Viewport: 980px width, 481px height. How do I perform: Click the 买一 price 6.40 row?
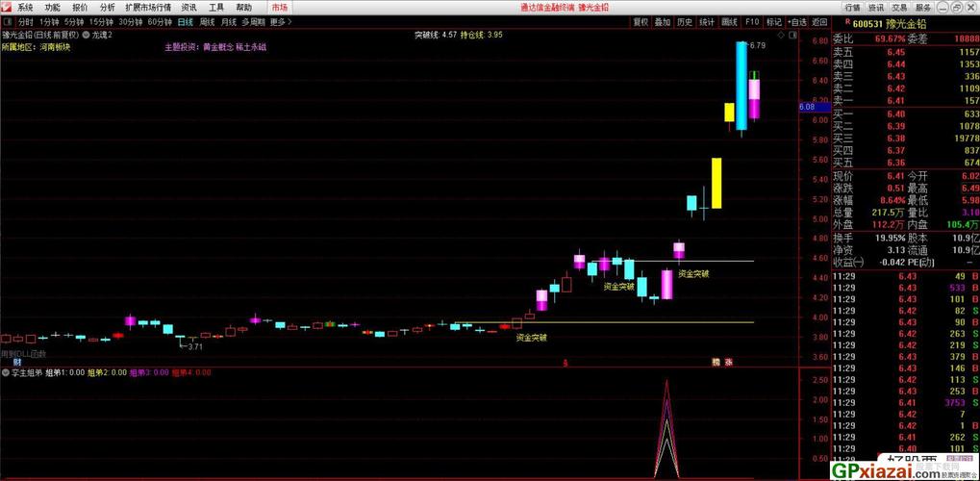(x=905, y=114)
